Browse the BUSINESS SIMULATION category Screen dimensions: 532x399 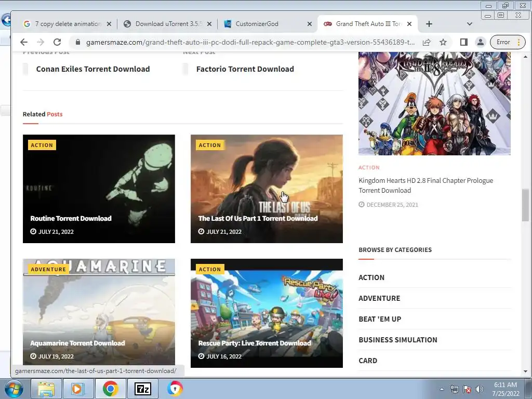(398, 340)
